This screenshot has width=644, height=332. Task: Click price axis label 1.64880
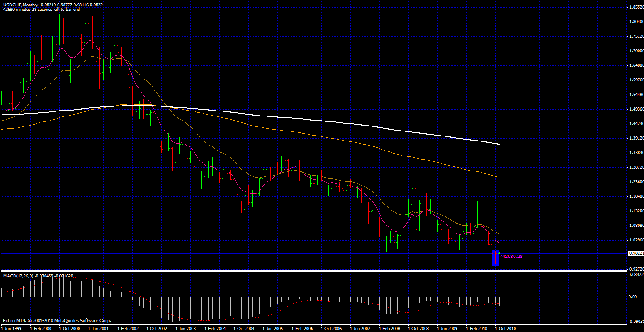pos(636,65)
